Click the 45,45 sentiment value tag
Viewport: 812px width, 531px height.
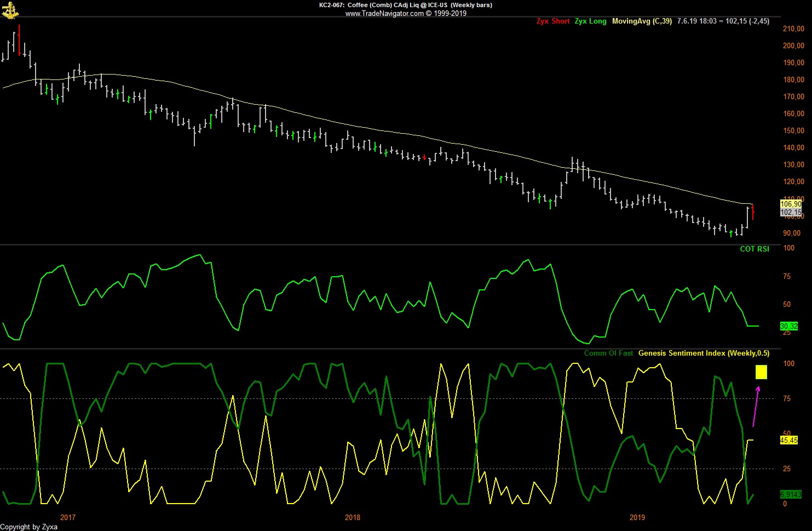tap(788, 440)
